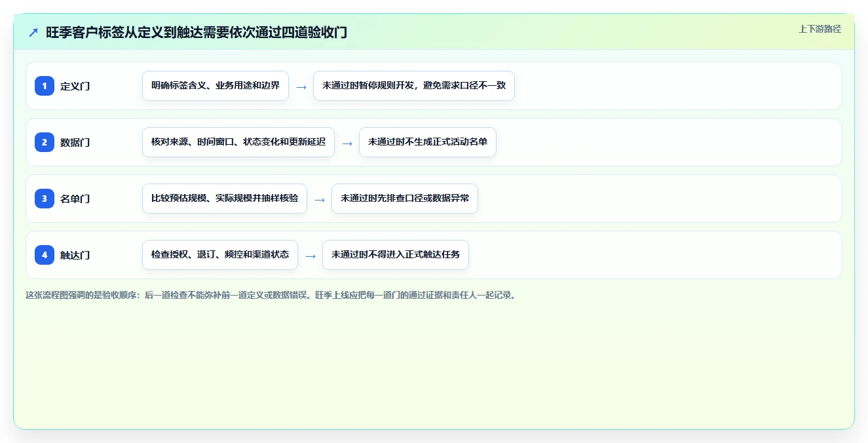Click the flow arrow in the 定义门 row
The height and width of the screenshot is (443, 868).
pos(301,87)
